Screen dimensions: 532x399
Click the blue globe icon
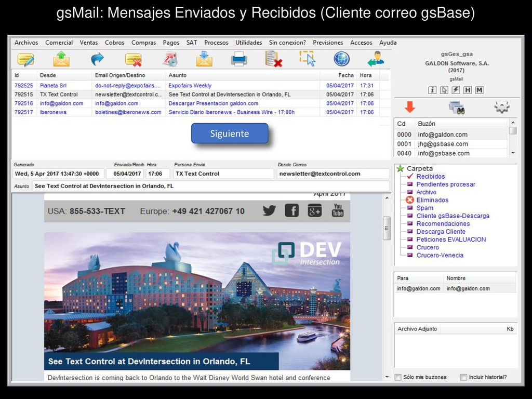pos(342,59)
